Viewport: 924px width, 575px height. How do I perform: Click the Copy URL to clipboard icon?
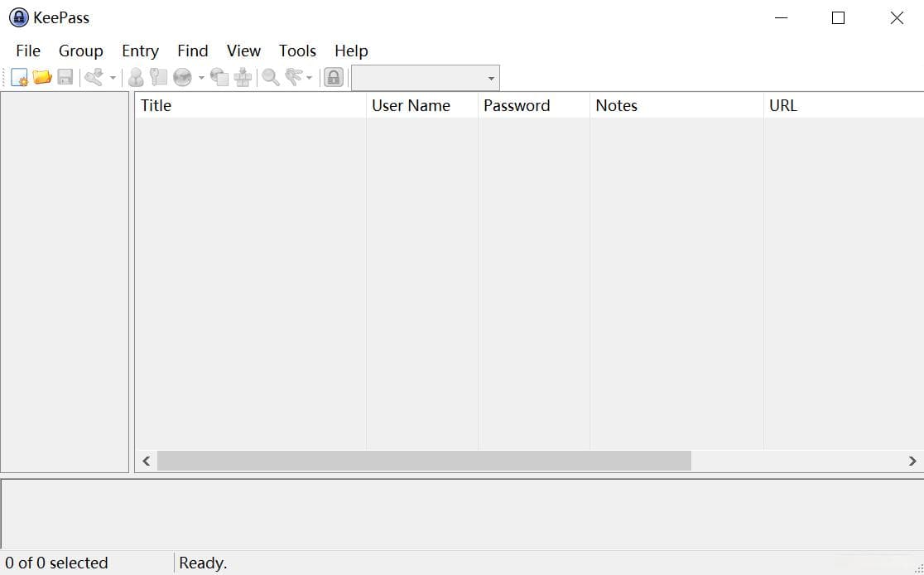tap(219, 77)
